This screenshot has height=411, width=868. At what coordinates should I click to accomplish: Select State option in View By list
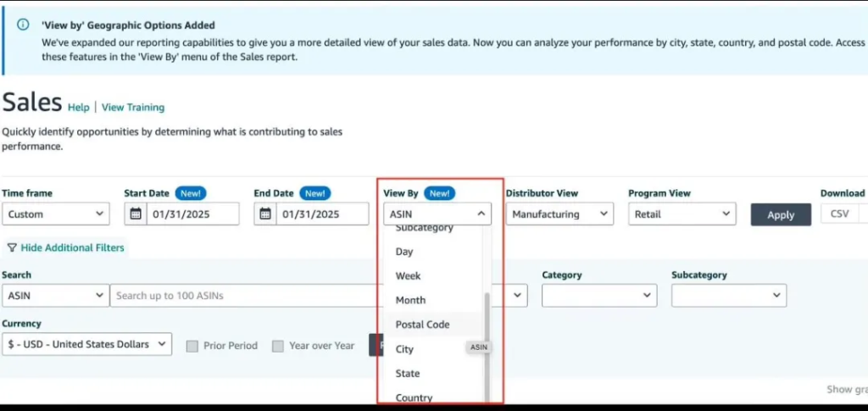(x=408, y=374)
